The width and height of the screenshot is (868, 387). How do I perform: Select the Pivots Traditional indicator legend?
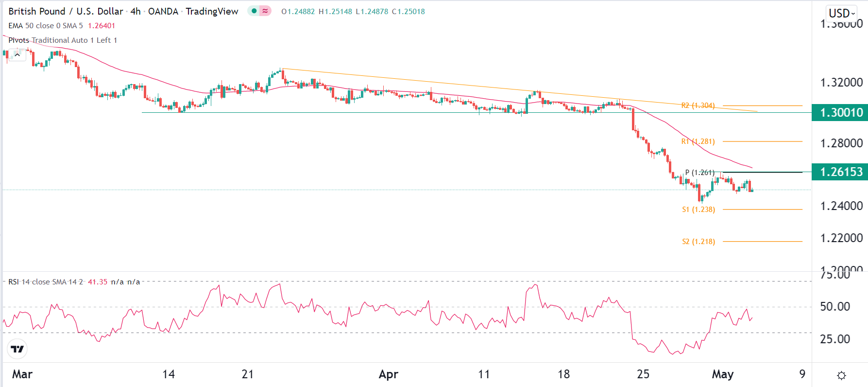pos(62,40)
